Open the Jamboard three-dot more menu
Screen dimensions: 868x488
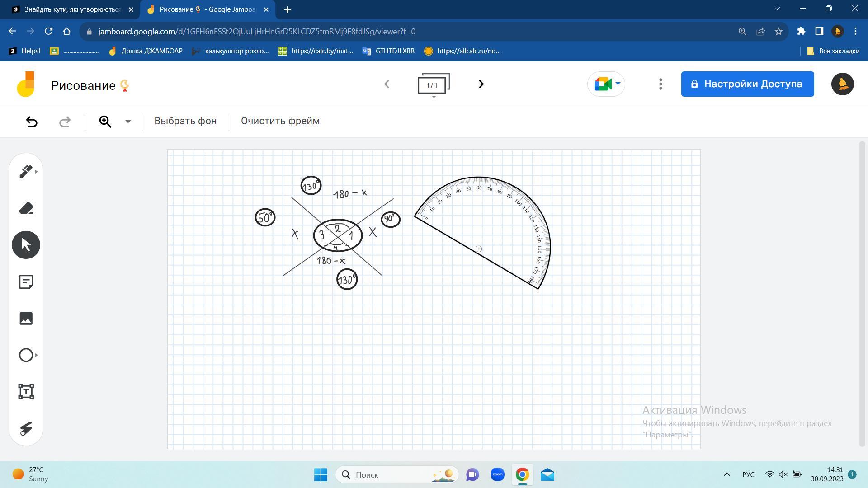660,84
